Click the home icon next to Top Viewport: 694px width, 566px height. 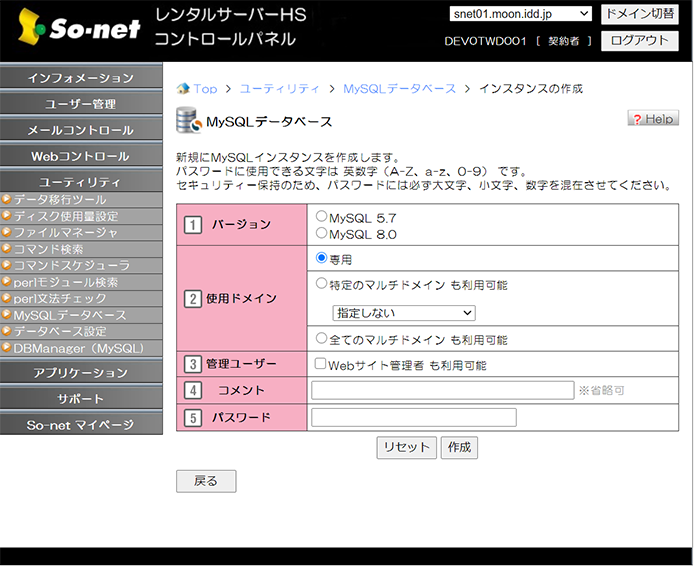183,89
